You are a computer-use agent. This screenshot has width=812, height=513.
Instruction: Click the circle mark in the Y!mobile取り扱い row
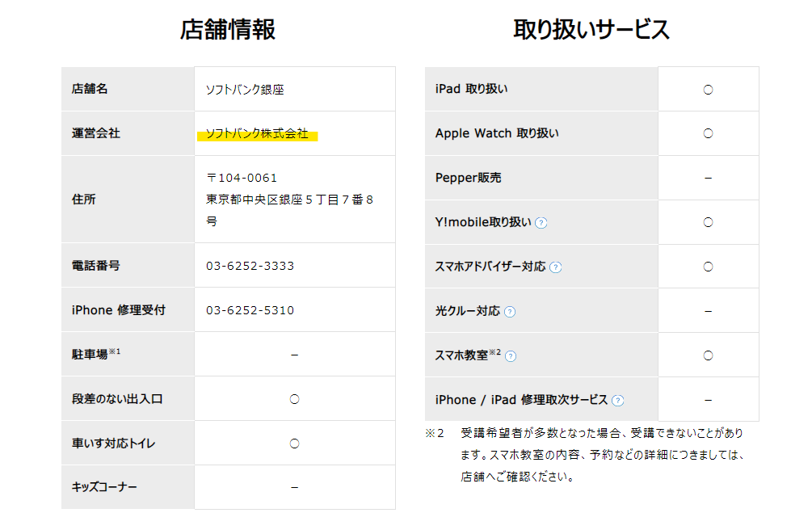[708, 223]
